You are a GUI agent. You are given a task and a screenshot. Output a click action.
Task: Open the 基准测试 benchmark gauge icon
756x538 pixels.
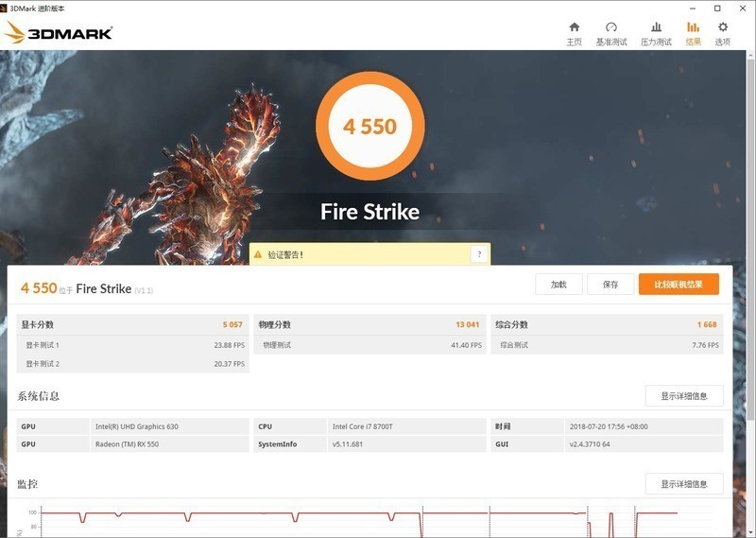click(611, 34)
